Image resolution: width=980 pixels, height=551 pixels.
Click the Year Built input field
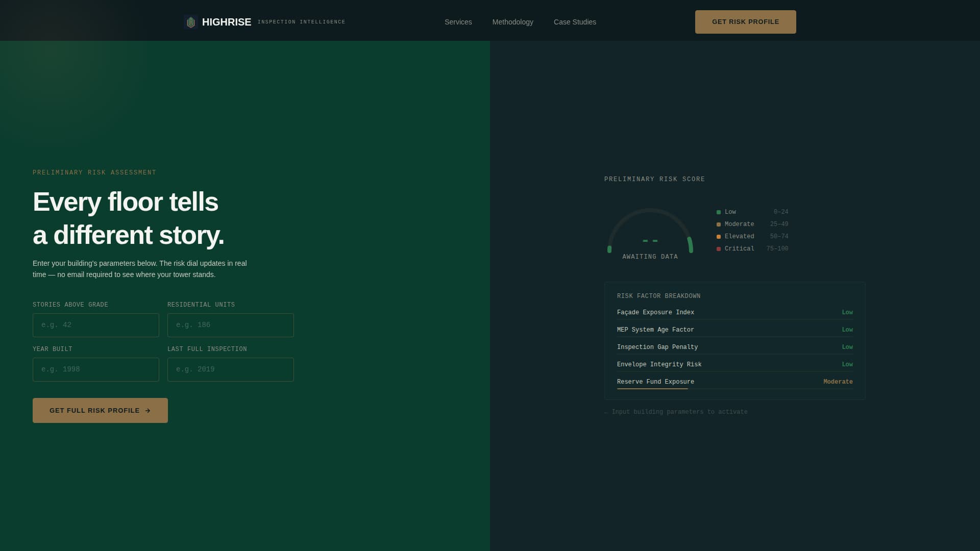(95, 369)
